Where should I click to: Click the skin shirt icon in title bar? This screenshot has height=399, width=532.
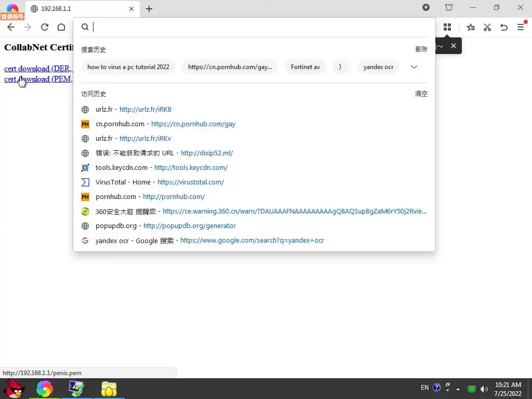tap(449, 7)
